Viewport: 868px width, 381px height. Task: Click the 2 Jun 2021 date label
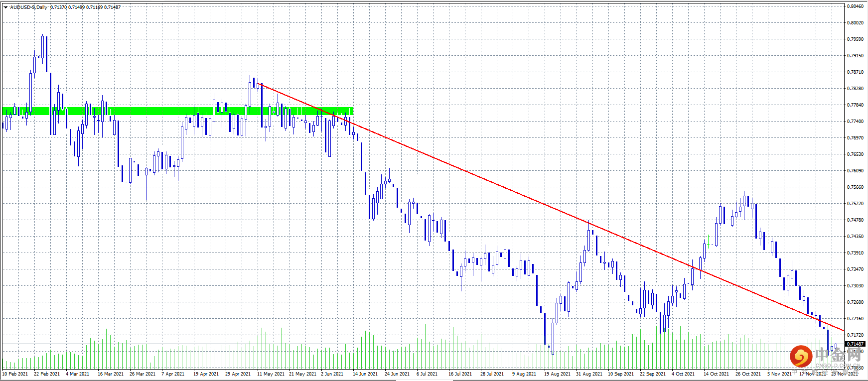point(332,374)
